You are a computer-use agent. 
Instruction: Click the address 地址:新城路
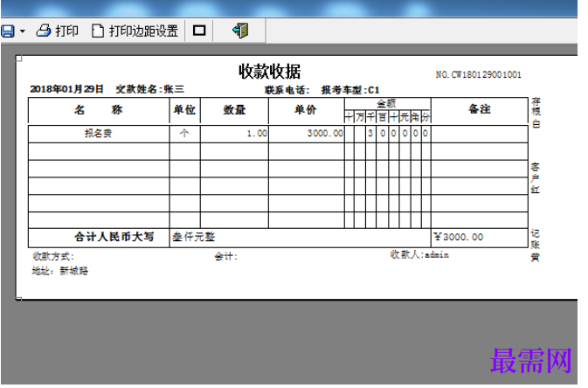[x=59, y=271]
